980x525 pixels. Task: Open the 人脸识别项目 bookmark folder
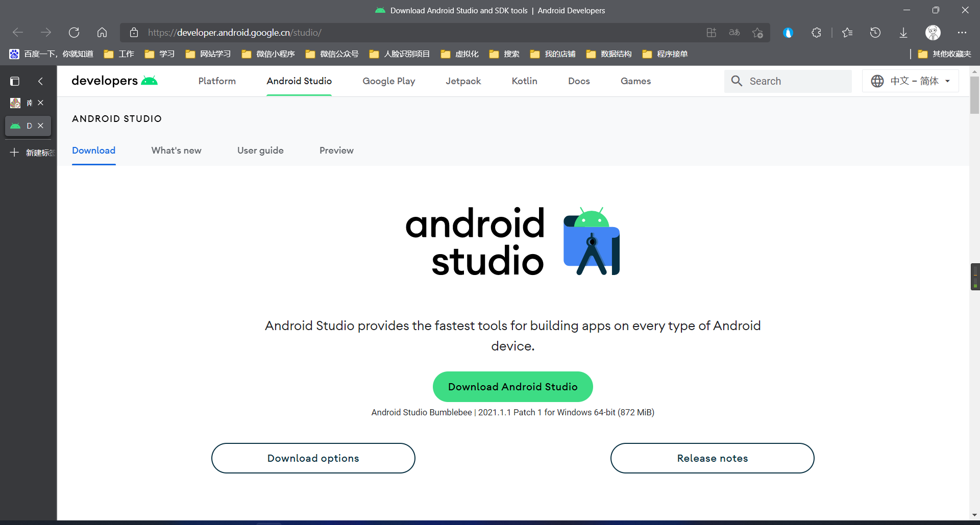(400, 54)
